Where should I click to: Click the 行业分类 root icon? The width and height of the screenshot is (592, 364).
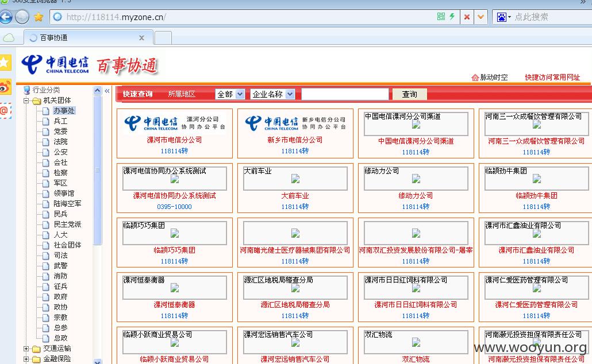pyautogui.click(x=26, y=90)
